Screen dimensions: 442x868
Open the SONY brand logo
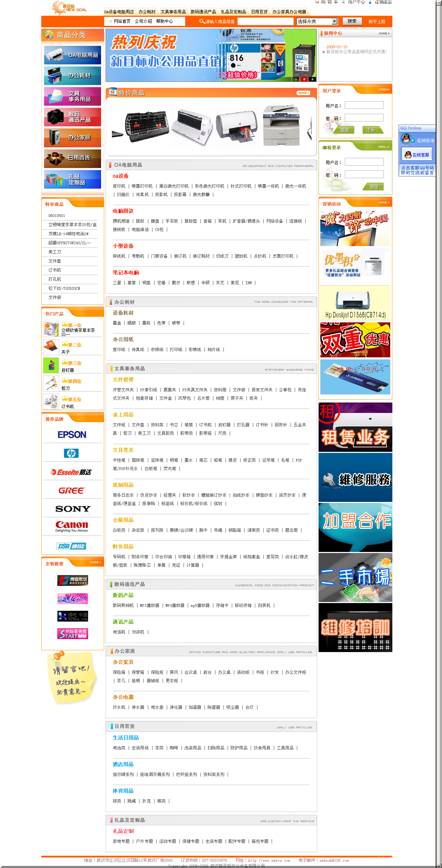[x=72, y=509]
